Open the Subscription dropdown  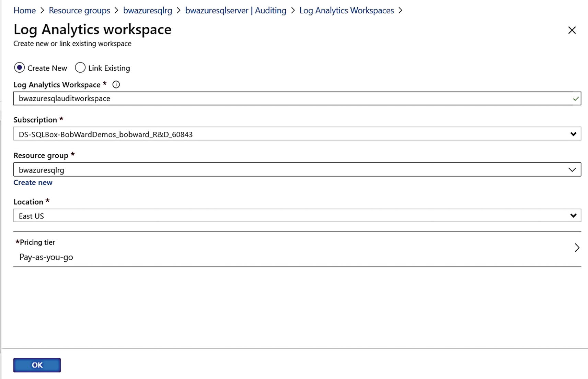click(297, 134)
